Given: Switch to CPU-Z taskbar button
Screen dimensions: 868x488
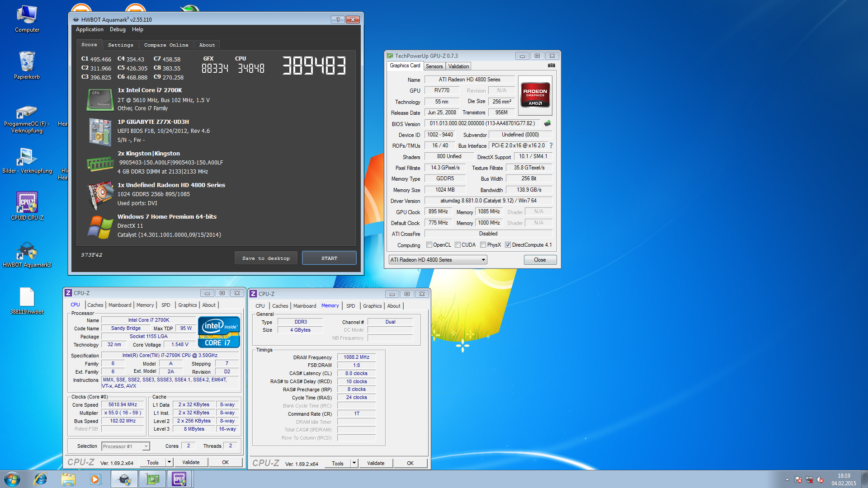Looking at the screenshot, I should 179,479.
